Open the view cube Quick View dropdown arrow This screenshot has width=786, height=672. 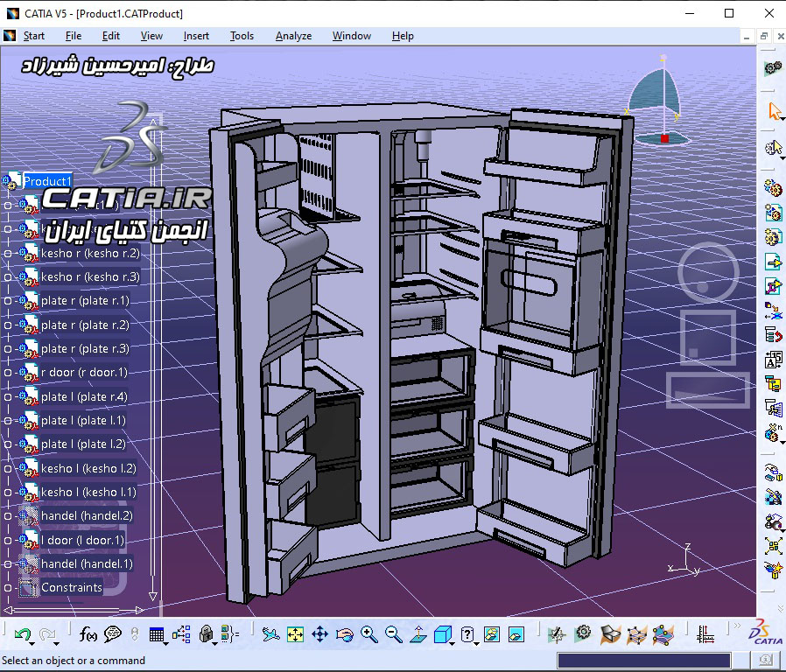coord(453,643)
